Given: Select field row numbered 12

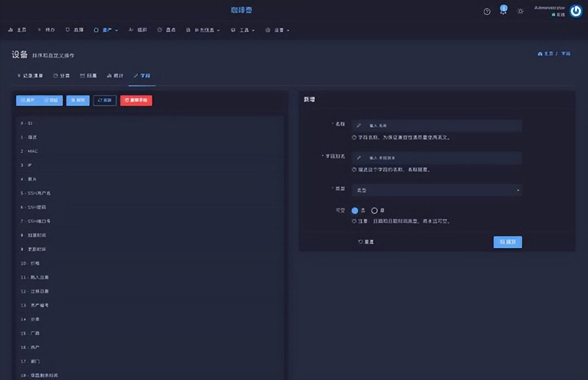Looking at the screenshot, I should [x=150, y=291].
